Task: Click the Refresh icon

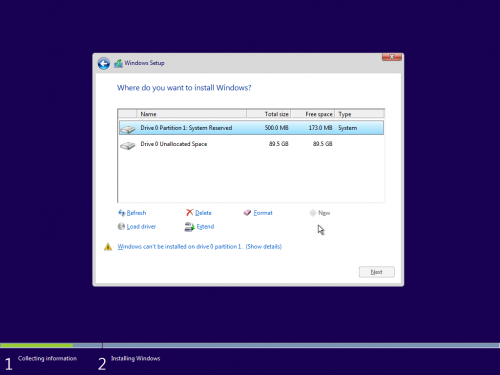Action: (122, 213)
